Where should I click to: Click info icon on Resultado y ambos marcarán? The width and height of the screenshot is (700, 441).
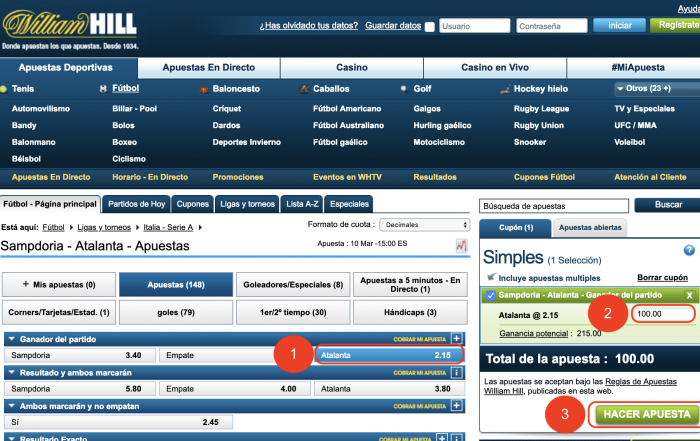pyautogui.click(x=457, y=372)
